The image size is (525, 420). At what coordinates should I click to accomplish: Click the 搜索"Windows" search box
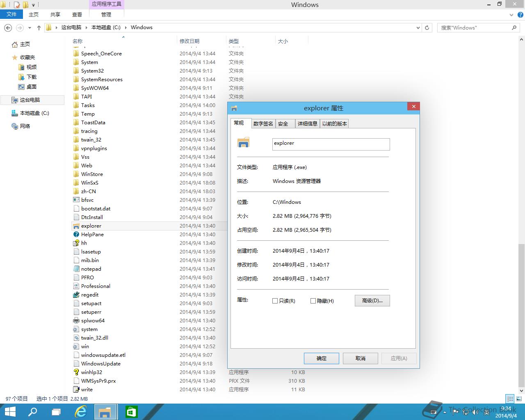coord(478,28)
